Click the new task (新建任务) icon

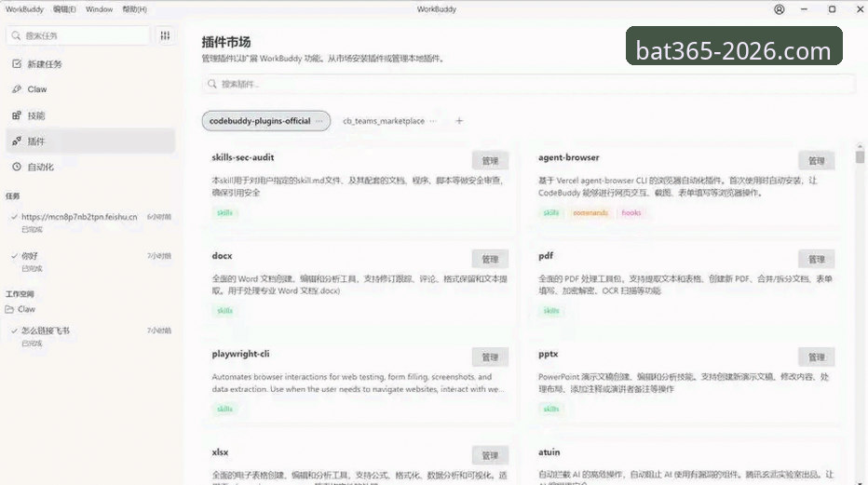pyautogui.click(x=17, y=64)
